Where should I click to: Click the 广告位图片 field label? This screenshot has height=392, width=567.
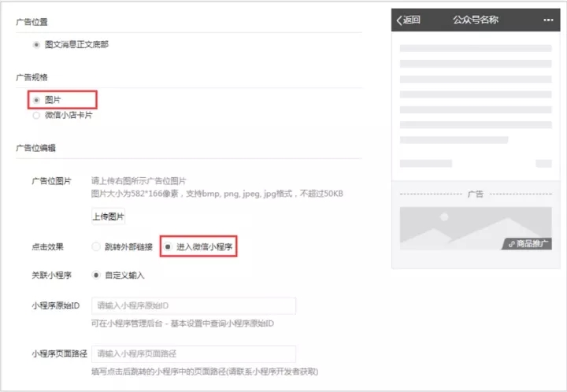[51, 181]
